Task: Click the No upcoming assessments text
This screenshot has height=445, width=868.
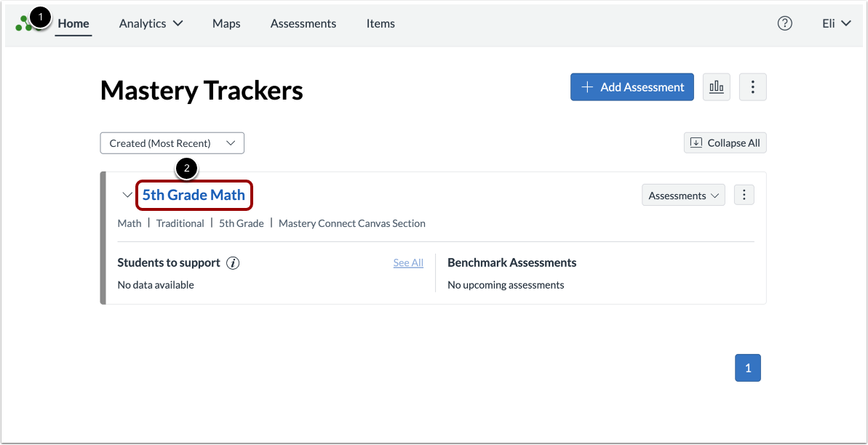Action: click(x=506, y=285)
